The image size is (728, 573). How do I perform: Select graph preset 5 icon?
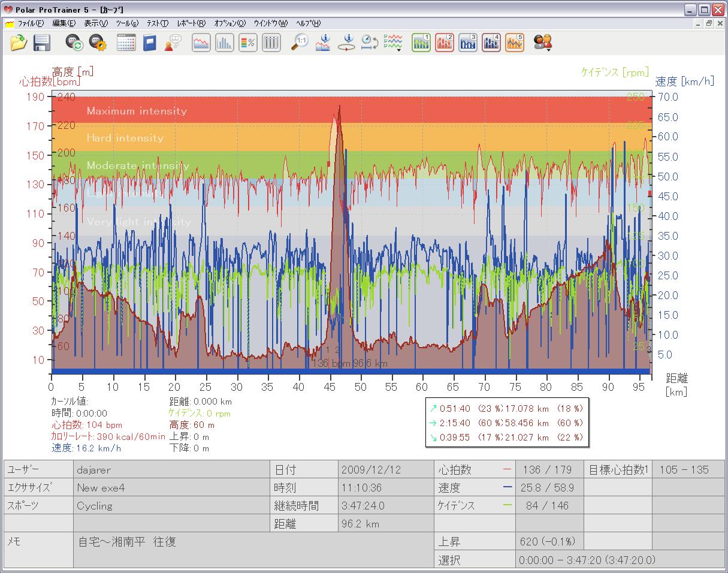(515, 43)
